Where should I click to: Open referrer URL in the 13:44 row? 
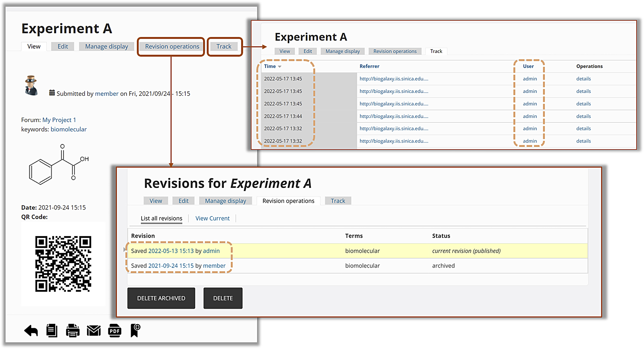click(394, 116)
